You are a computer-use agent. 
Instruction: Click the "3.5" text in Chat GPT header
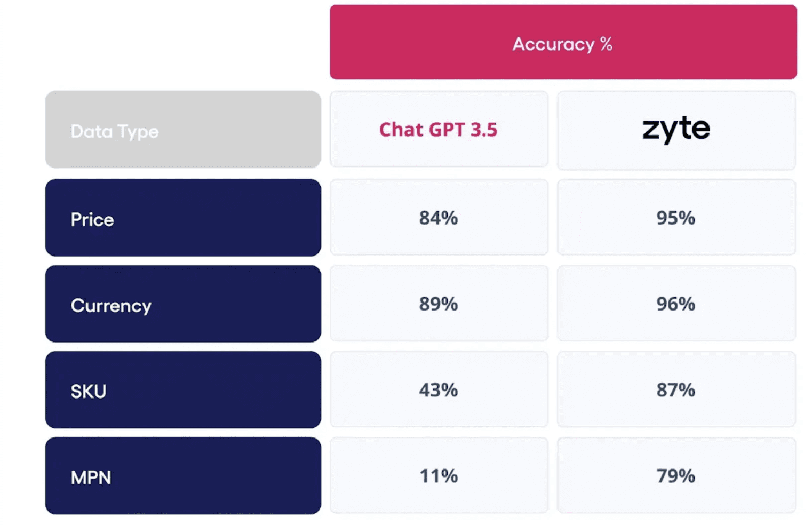pyautogui.click(x=483, y=130)
